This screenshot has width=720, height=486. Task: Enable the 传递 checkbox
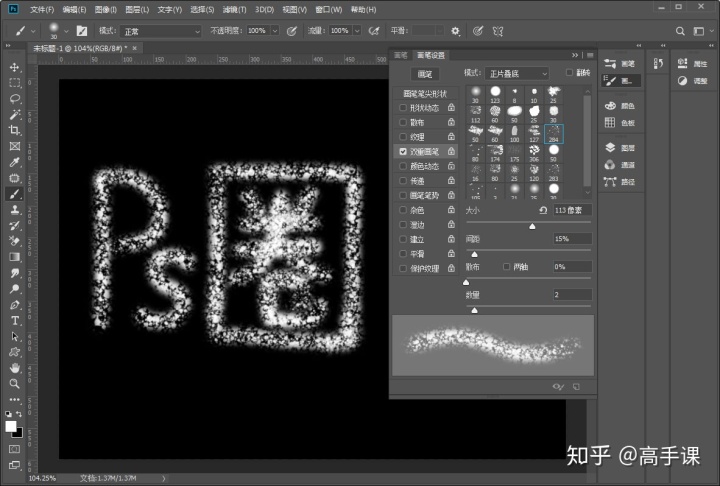coord(403,181)
